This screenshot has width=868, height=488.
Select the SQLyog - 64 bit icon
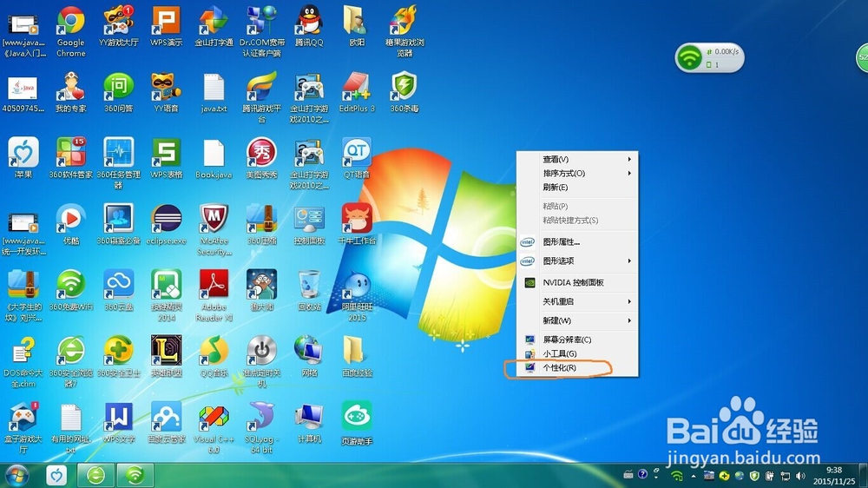[x=262, y=427]
